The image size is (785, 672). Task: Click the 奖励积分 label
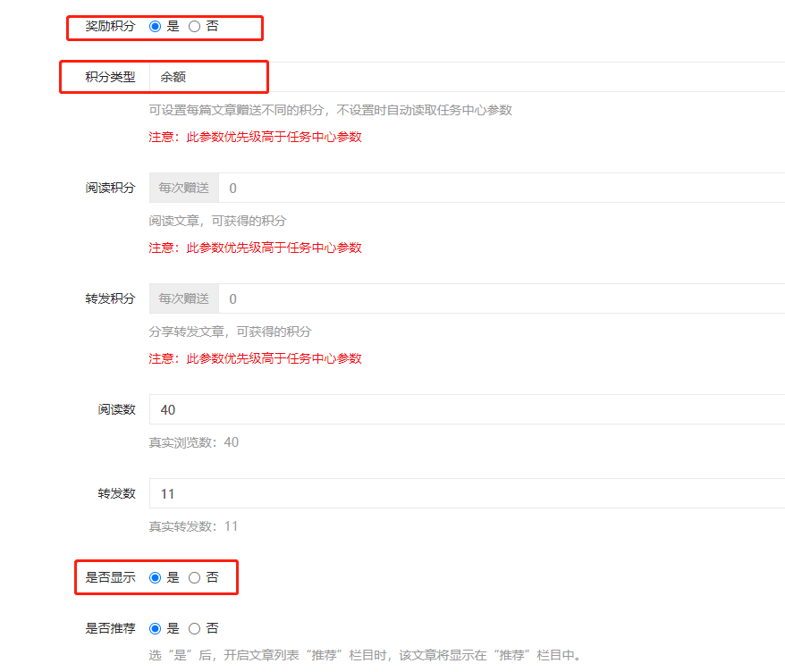pos(110,27)
